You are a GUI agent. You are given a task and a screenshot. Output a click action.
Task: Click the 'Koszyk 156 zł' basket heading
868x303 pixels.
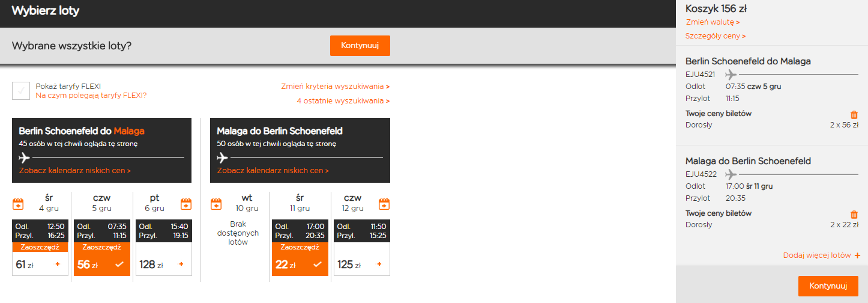(x=716, y=8)
